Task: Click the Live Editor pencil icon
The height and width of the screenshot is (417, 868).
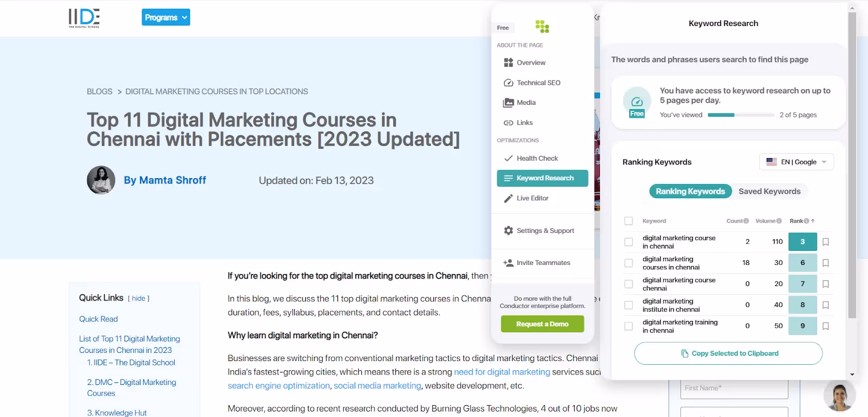Action: coord(508,198)
